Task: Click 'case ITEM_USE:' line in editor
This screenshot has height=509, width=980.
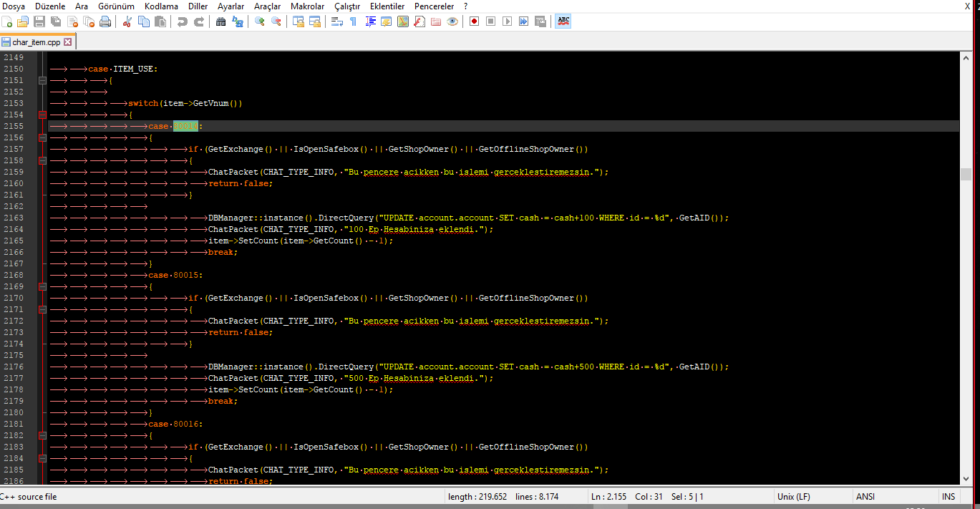Action: [x=122, y=69]
